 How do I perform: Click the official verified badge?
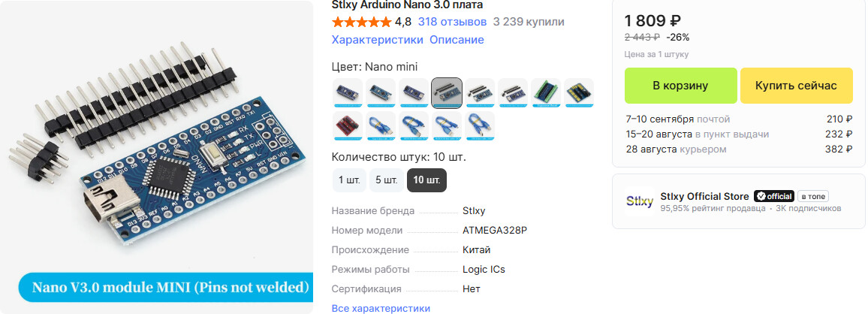coord(774,196)
